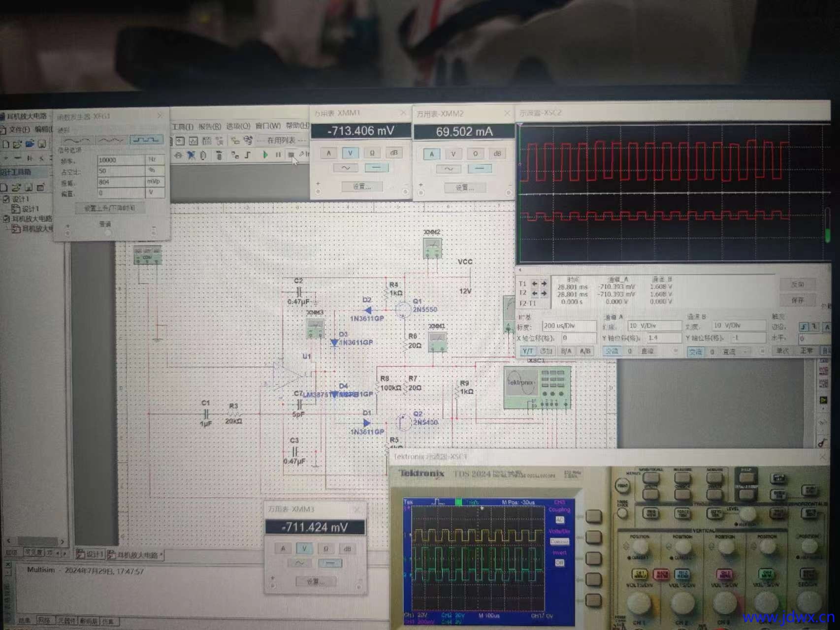The image size is (840, 630).
Task: Open settings in multimeter XMM3
Action: pyautogui.click(x=316, y=581)
